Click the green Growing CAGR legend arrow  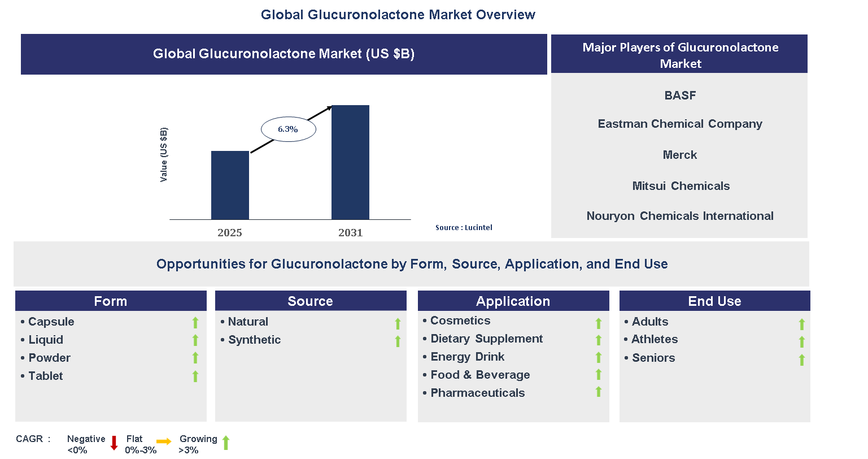tap(226, 443)
